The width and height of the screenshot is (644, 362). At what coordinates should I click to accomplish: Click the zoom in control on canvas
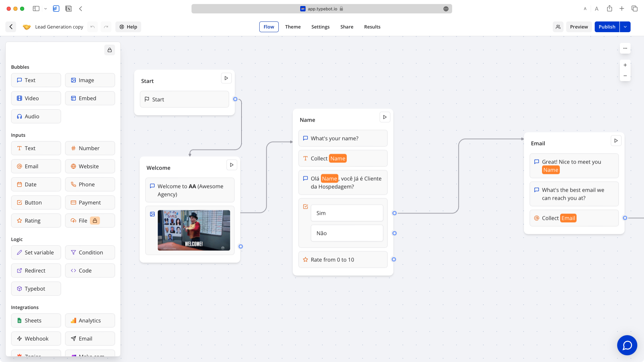click(625, 65)
